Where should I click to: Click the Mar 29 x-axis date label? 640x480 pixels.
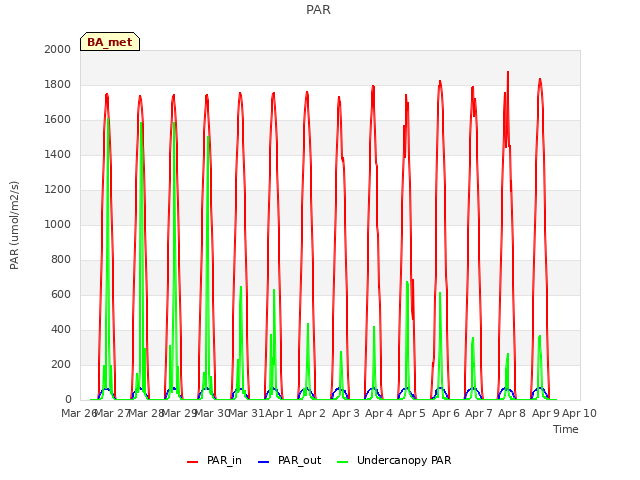coord(180,413)
